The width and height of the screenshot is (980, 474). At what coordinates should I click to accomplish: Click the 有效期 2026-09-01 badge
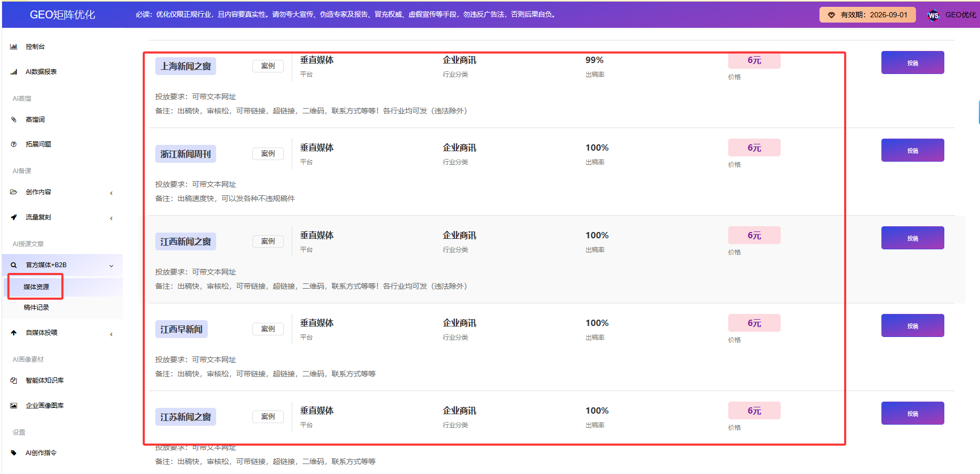[x=868, y=15]
